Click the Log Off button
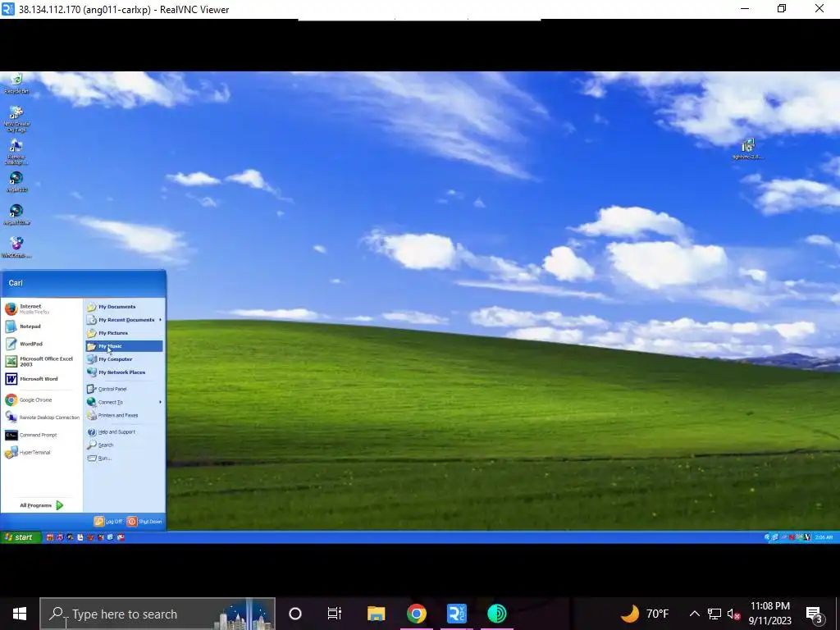The width and height of the screenshot is (840, 630). click(x=108, y=521)
